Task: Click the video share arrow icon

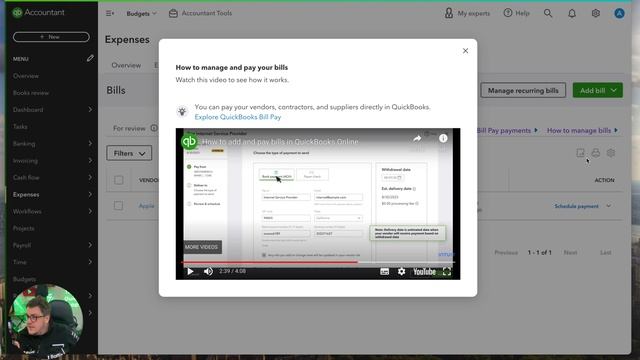Action: (x=417, y=139)
